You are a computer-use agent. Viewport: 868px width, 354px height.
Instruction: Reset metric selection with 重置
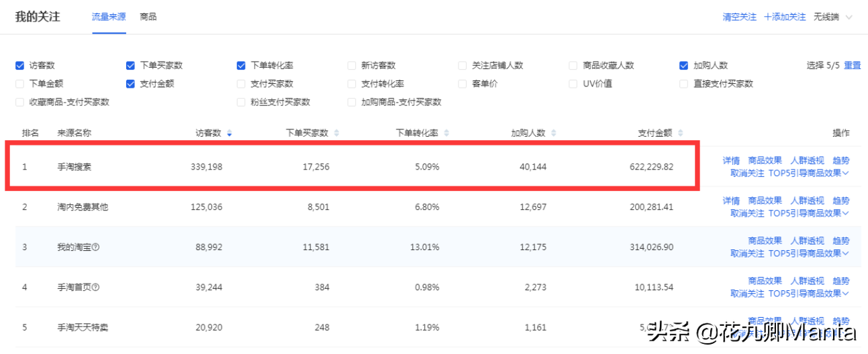(x=853, y=66)
